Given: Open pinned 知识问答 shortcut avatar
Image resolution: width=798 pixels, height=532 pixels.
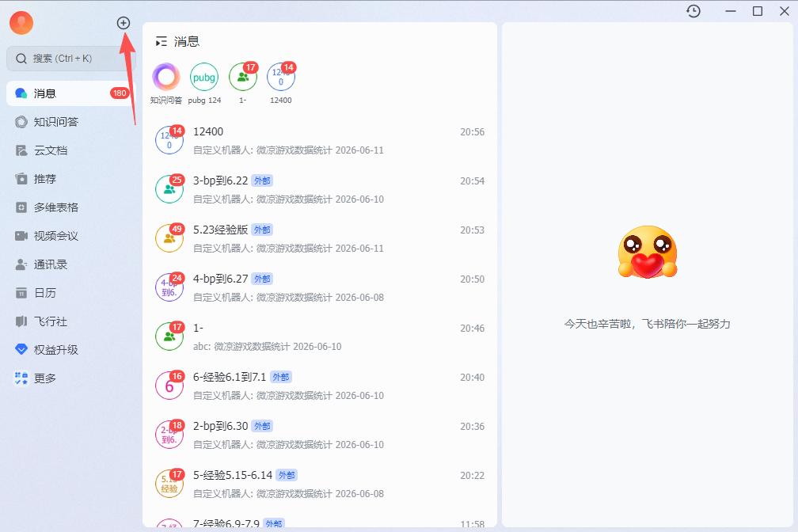Looking at the screenshot, I should tap(166, 77).
